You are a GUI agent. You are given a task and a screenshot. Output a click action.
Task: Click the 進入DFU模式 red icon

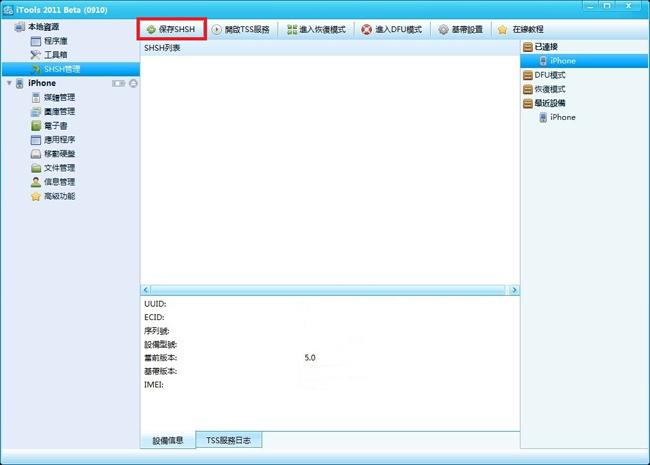[394, 30]
